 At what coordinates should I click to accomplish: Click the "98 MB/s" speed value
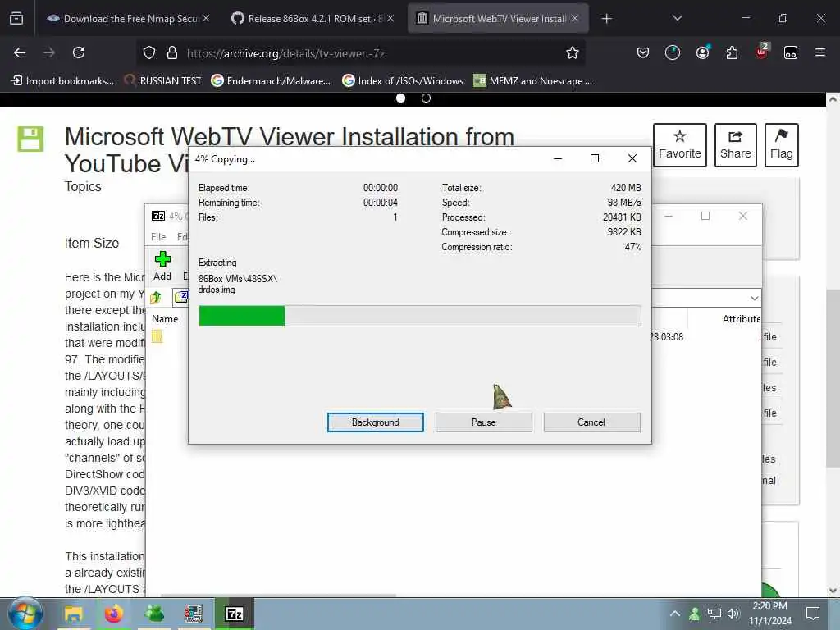pyautogui.click(x=624, y=203)
